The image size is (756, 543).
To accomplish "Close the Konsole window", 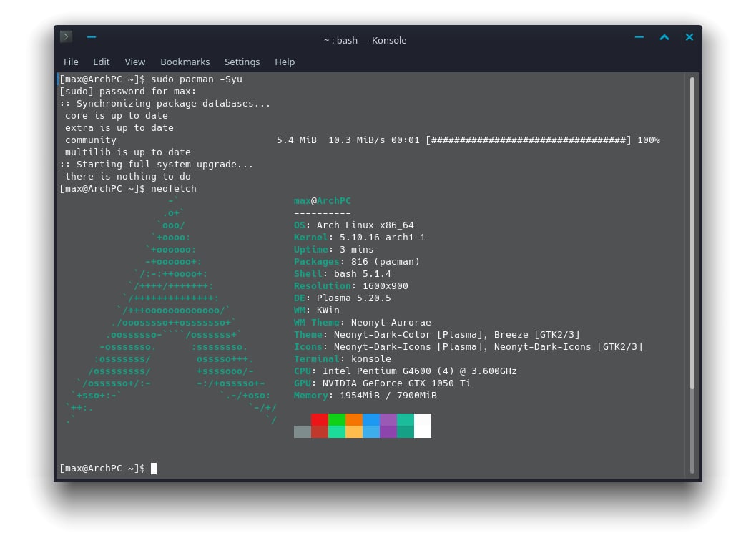I will click(689, 37).
